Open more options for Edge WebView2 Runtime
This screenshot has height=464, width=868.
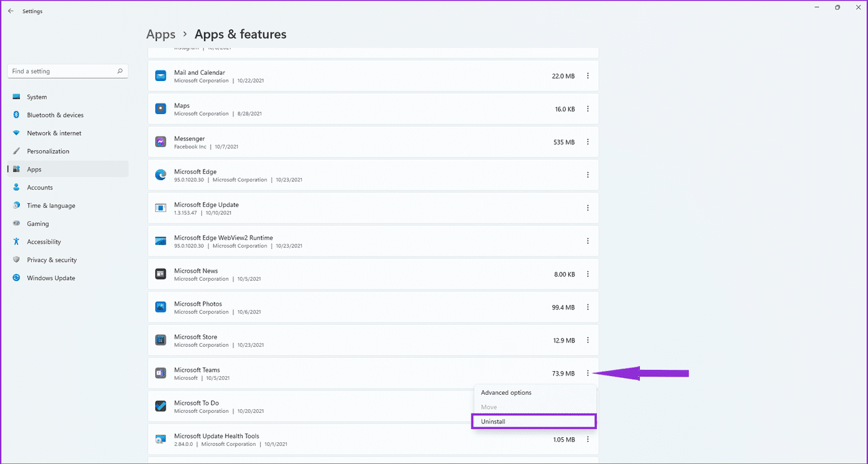coord(588,241)
